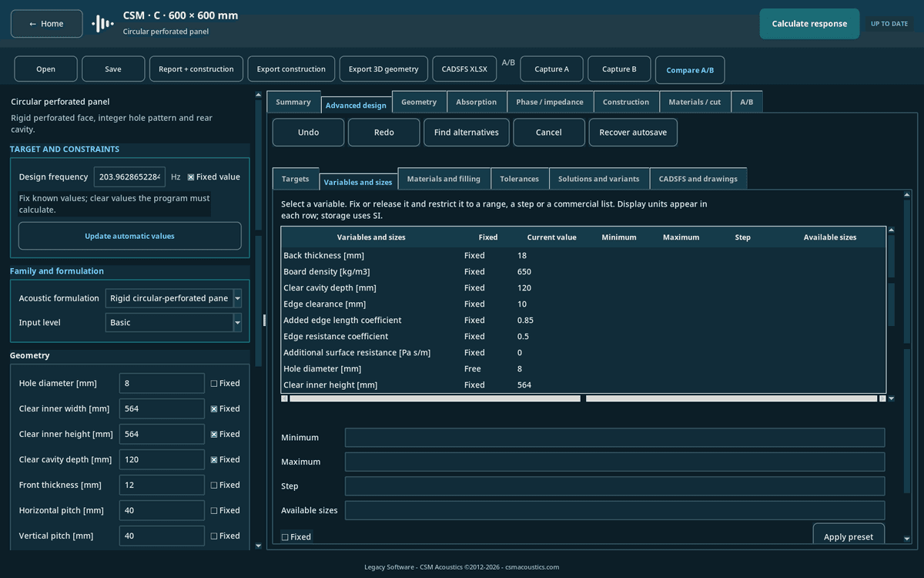
Task: Uncheck Fixed for Clear inner width
Action: 214,409
